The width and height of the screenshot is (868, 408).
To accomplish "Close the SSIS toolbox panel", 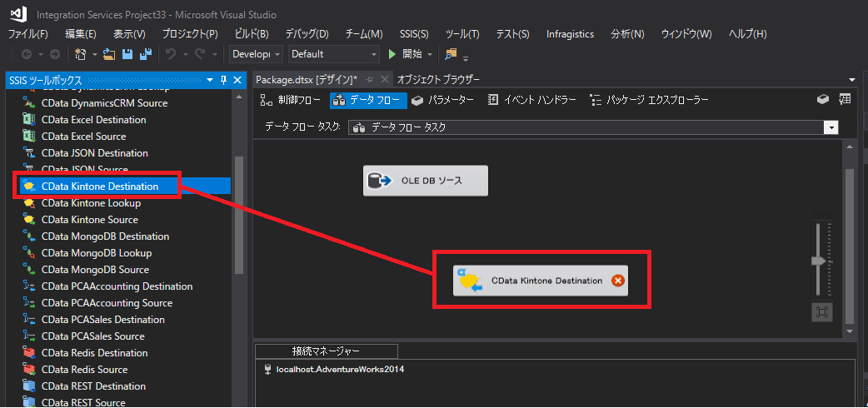I will pos(237,80).
